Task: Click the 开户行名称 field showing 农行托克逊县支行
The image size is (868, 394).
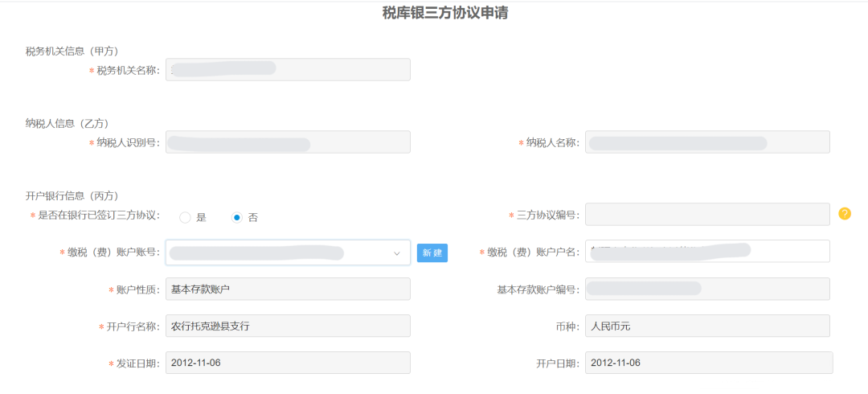Action: point(288,326)
